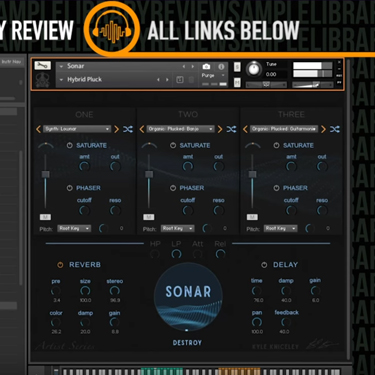Image resolution: width=375 pixels, height=375 pixels.
Task: Toggle PHASER power for layer TWO
Action: tap(173, 188)
